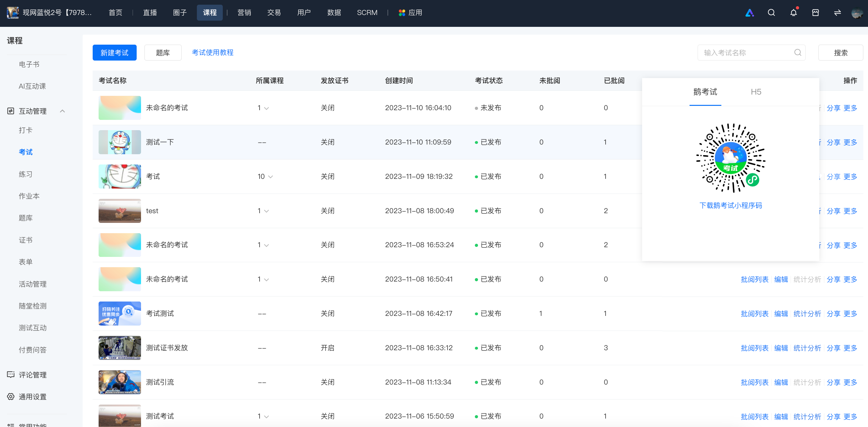Select the 鹅考试 tab in share popup
This screenshot has height=427, width=868.
click(705, 92)
